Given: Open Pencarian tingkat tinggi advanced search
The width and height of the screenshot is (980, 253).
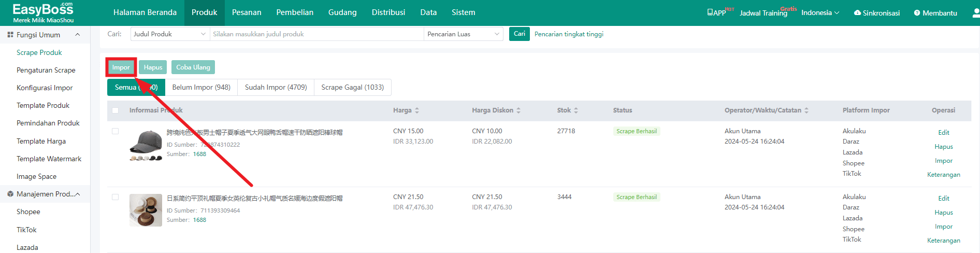Looking at the screenshot, I should (x=569, y=34).
